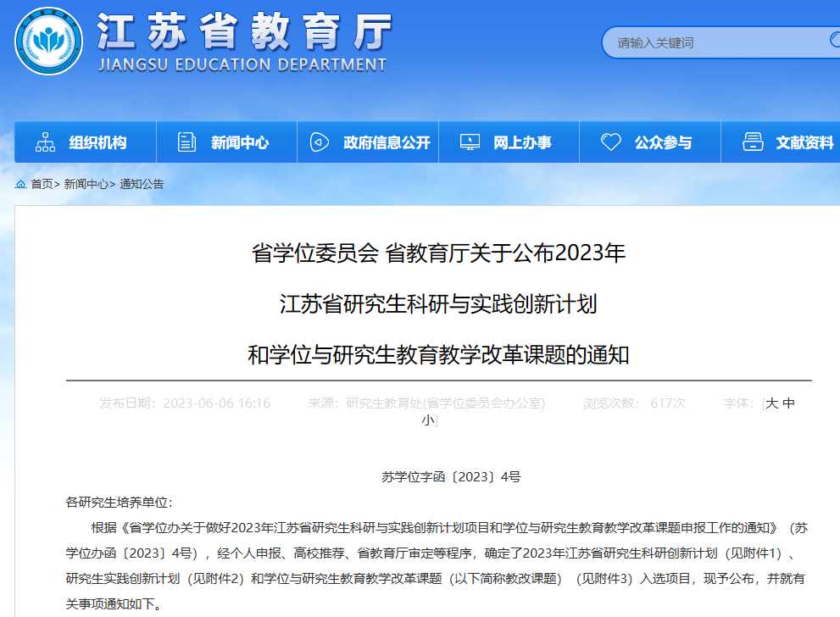The height and width of the screenshot is (617, 840).
Task: Go to the 政府信息公开 section
Action: tap(387, 142)
